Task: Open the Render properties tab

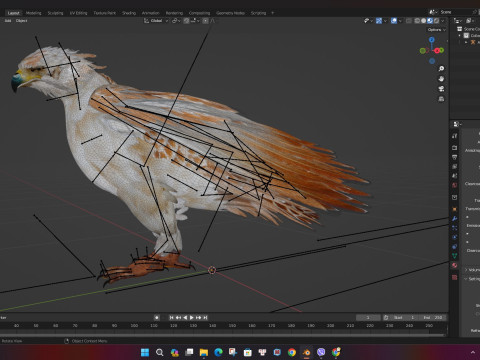Action: coord(455,147)
